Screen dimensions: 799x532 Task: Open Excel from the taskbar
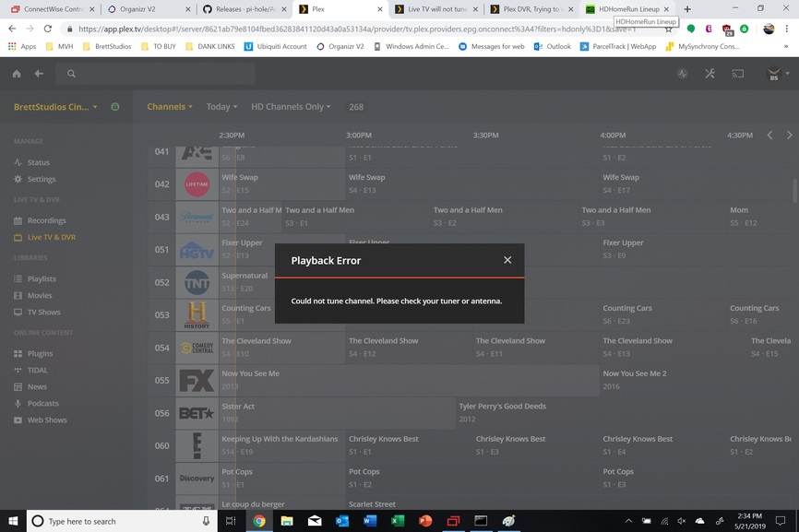point(398,521)
